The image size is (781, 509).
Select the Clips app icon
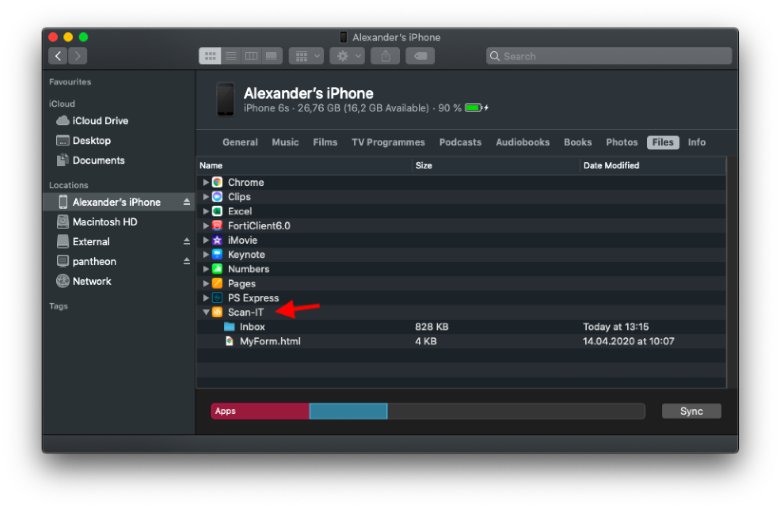pyautogui.click(x=217, y=197)
